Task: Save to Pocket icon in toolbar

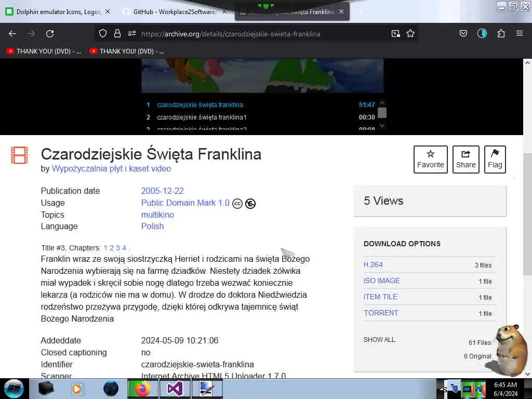Action: (463, 33)
